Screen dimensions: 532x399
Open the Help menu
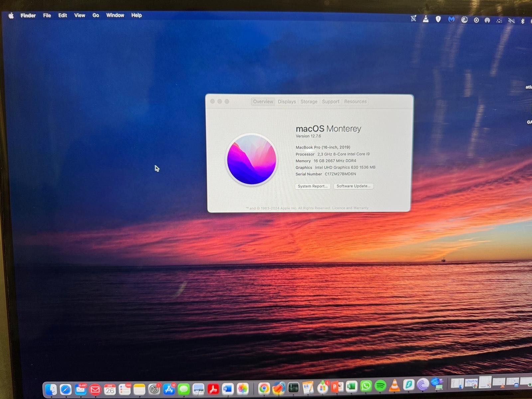(x=136, y=15)
